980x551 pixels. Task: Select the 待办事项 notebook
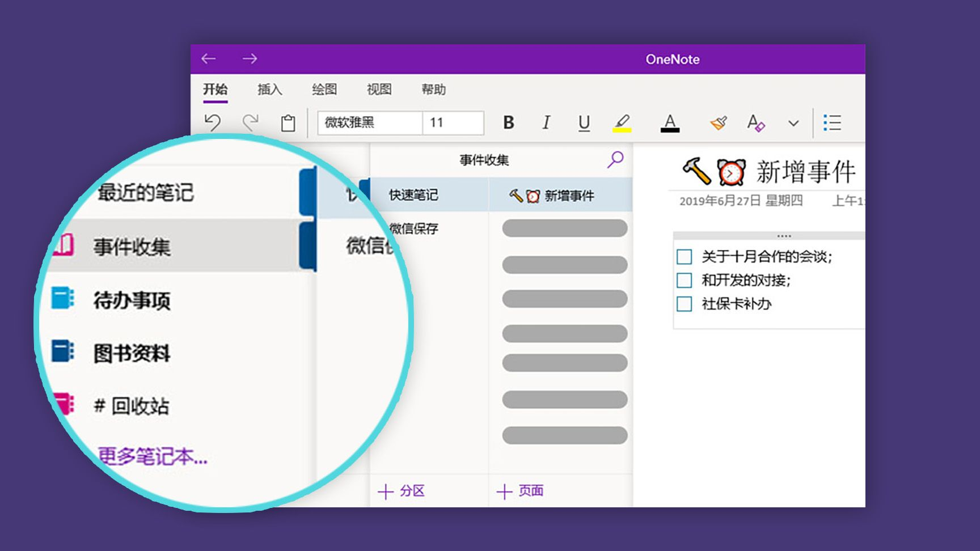[132, 300]
